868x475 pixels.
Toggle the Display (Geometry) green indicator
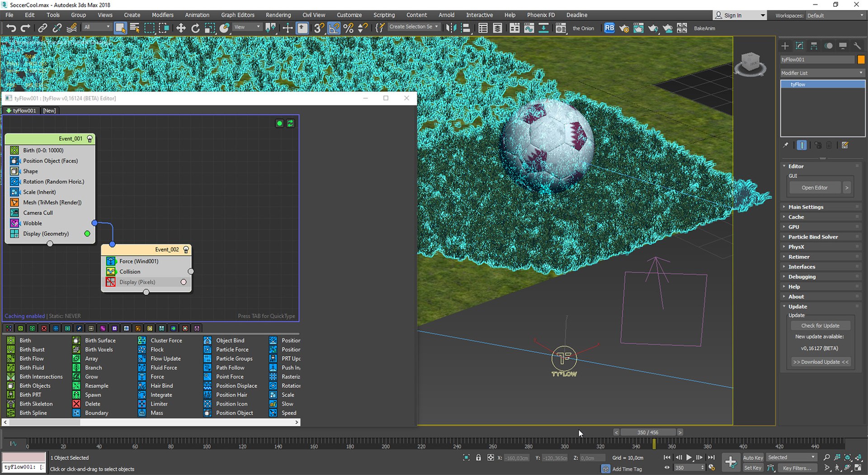click(87, 233)
